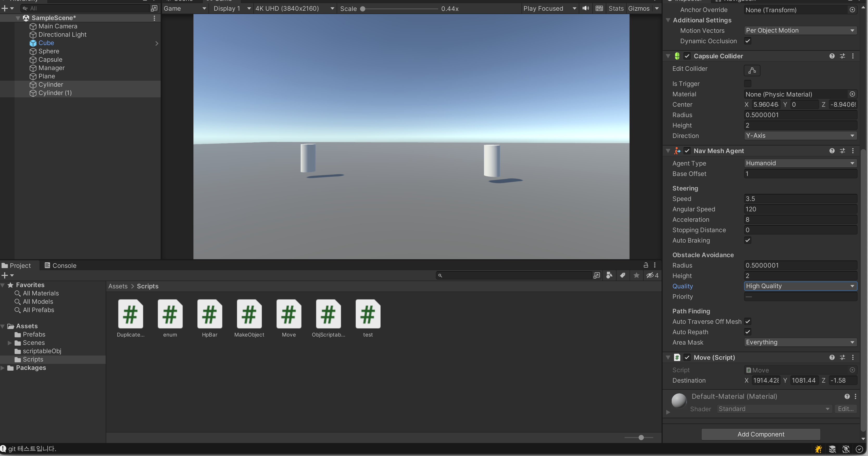Click the Project panel lock icon
Screen dimensions: 868x456
(646, 265)
